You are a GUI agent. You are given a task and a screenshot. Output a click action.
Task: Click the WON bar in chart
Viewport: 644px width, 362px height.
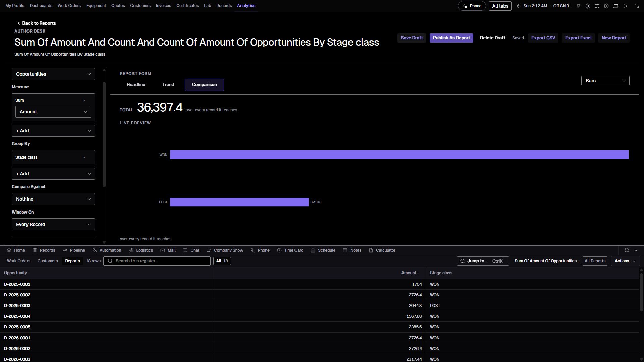(399, 155)
